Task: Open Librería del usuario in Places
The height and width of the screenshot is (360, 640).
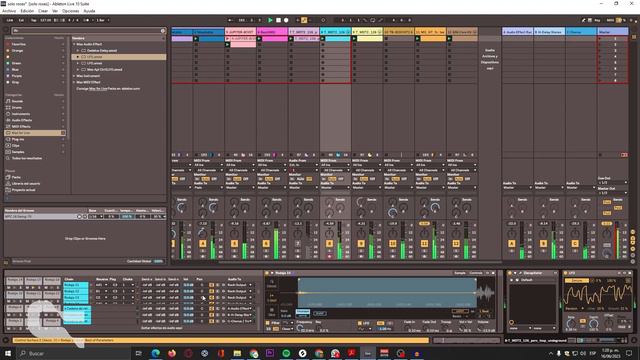Action: (x=26, y=184)
